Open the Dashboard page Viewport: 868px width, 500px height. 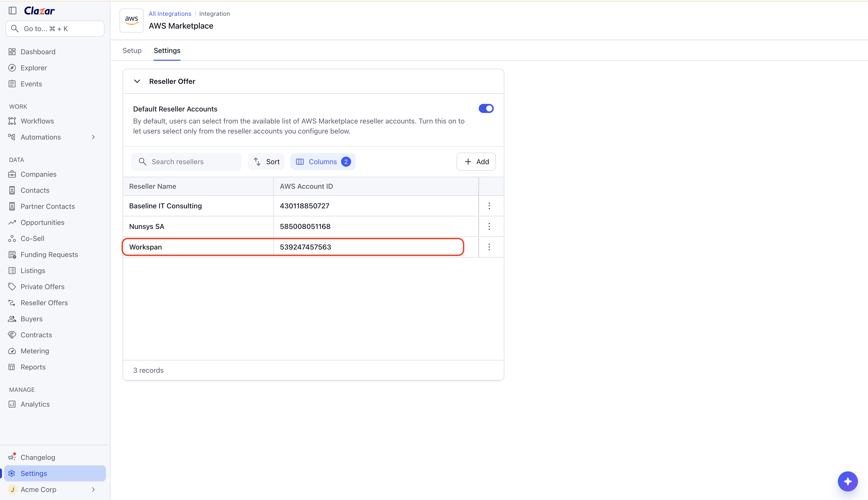click(x=38, y=51)
